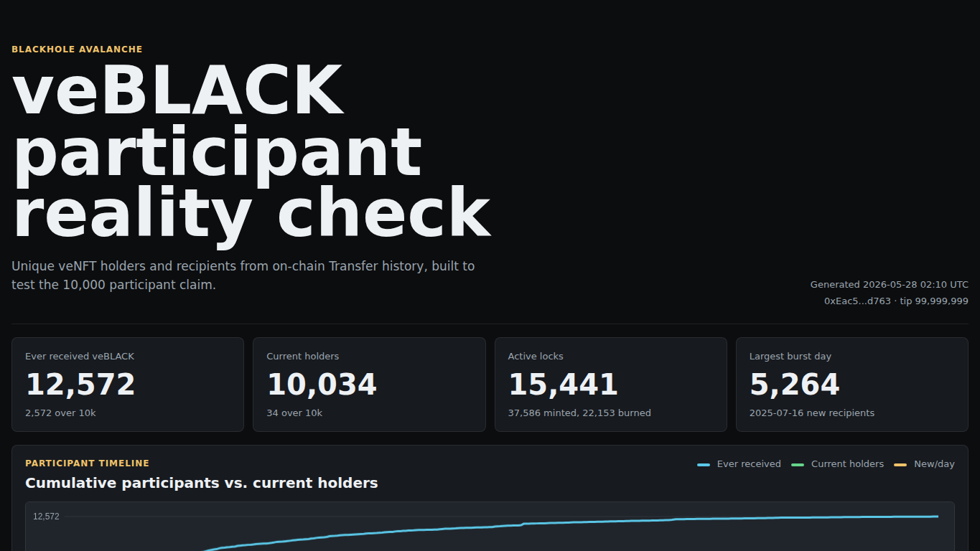Click the Ever received veBLACK value 12,572

pos(80,385)
